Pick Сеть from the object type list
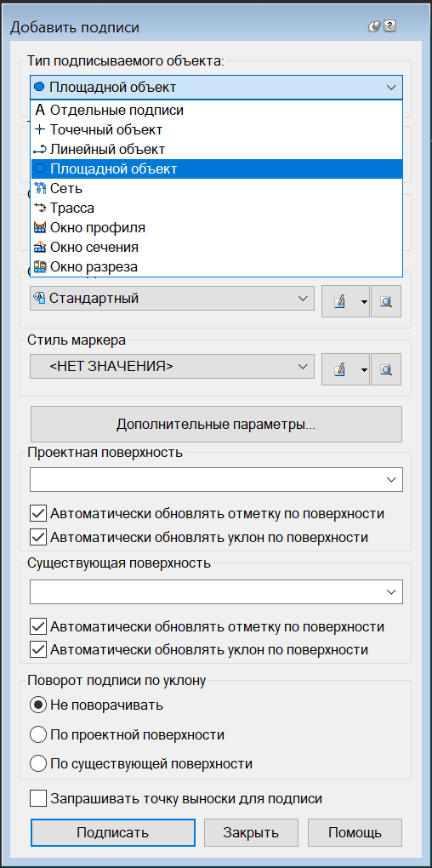Screen dimensions: 432x868 [x=216, y=189]
